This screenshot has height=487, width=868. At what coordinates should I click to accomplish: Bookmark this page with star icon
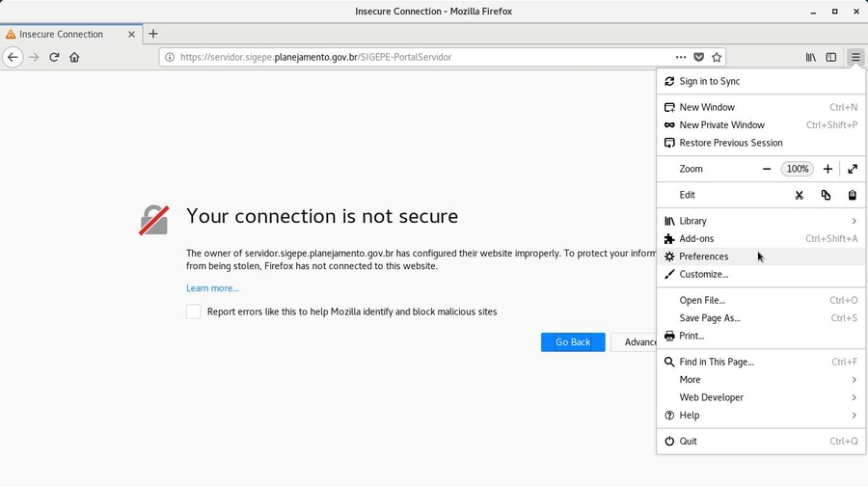(717, 57)
